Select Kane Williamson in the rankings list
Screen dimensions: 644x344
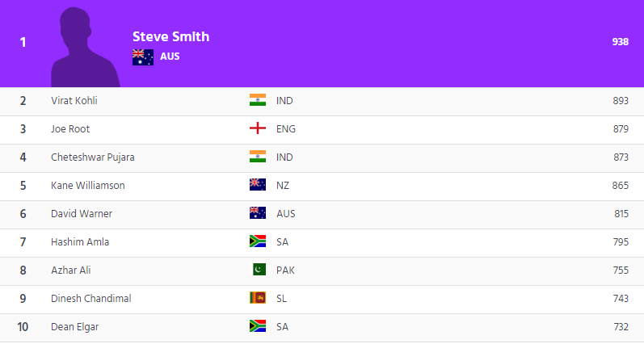point(88,186)
